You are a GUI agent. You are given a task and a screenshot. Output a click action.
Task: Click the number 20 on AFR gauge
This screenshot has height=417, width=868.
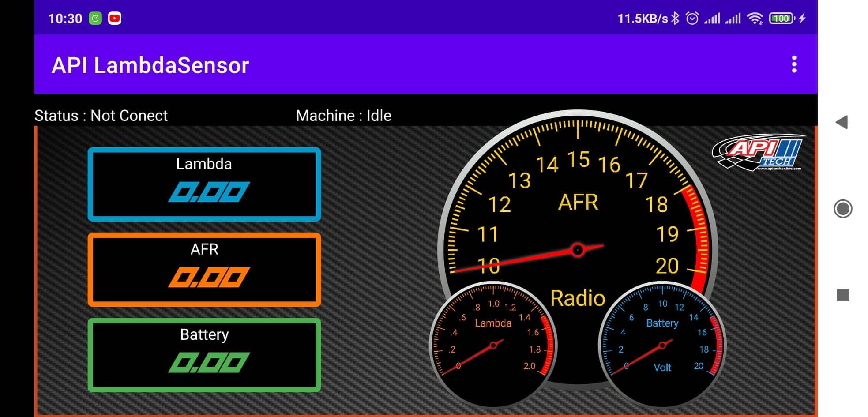[x=667, y=266]
